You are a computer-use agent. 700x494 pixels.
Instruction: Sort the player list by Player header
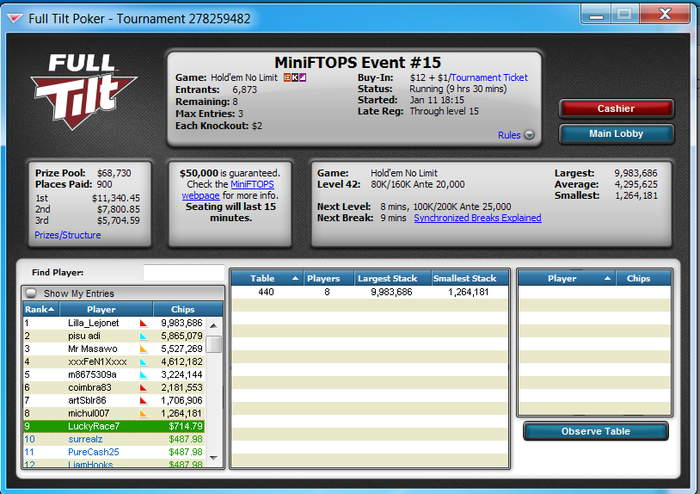coord(106,309)
